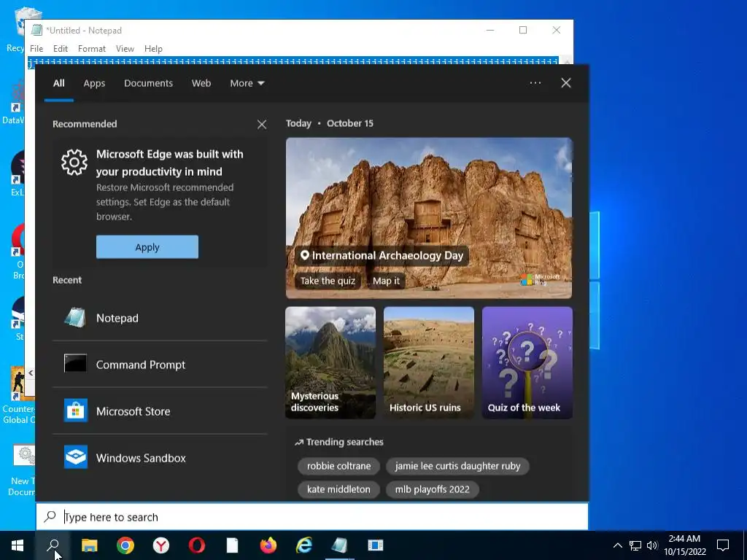Dismiss the Recommended section
Image resolution: width=747 pixels, height=560 pixels.
click(x=262, y=124)
